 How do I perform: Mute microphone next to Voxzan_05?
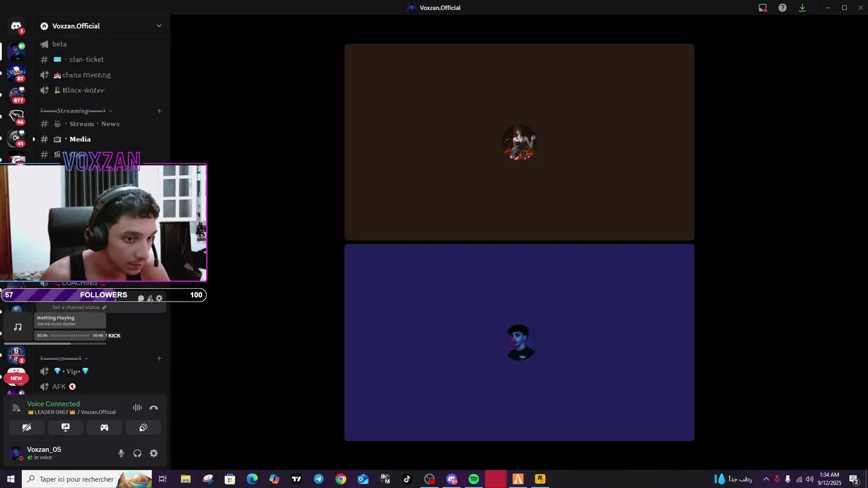coord(121,453)
